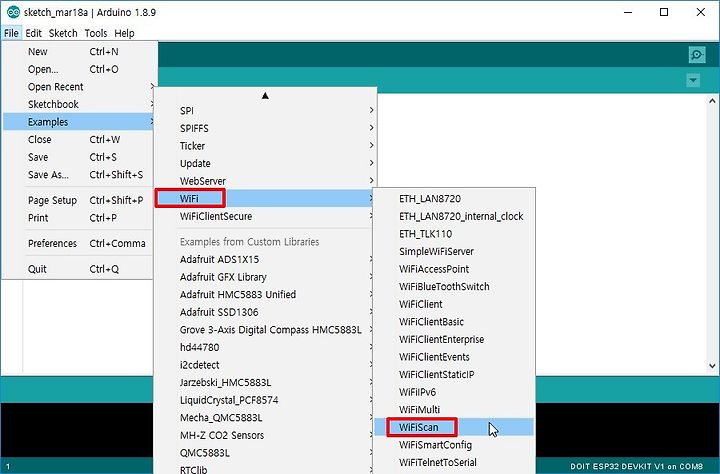Expand Jarzebski_HMC5883L examples
The image size is (720, 474).
tap(265, 383)
